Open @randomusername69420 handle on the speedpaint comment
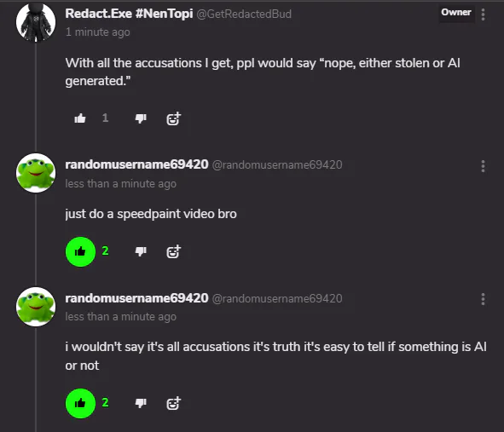The image size is (504, 432). tap(277, 165)
